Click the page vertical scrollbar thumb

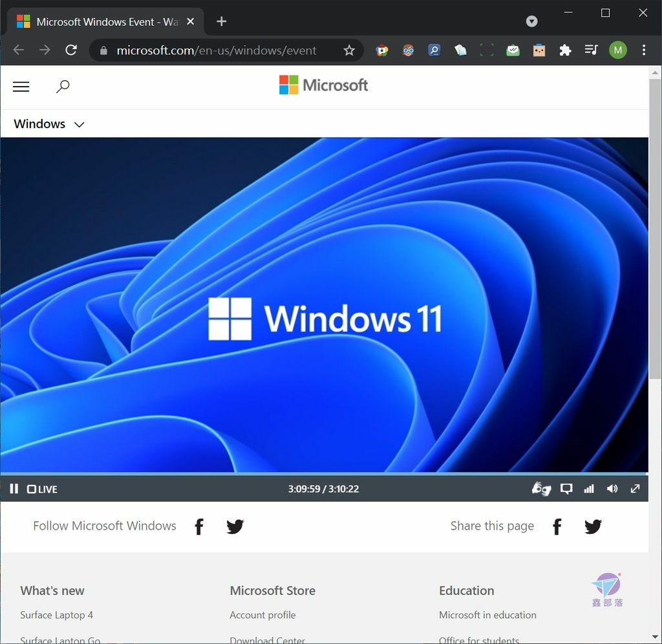[x=655, y=229]
